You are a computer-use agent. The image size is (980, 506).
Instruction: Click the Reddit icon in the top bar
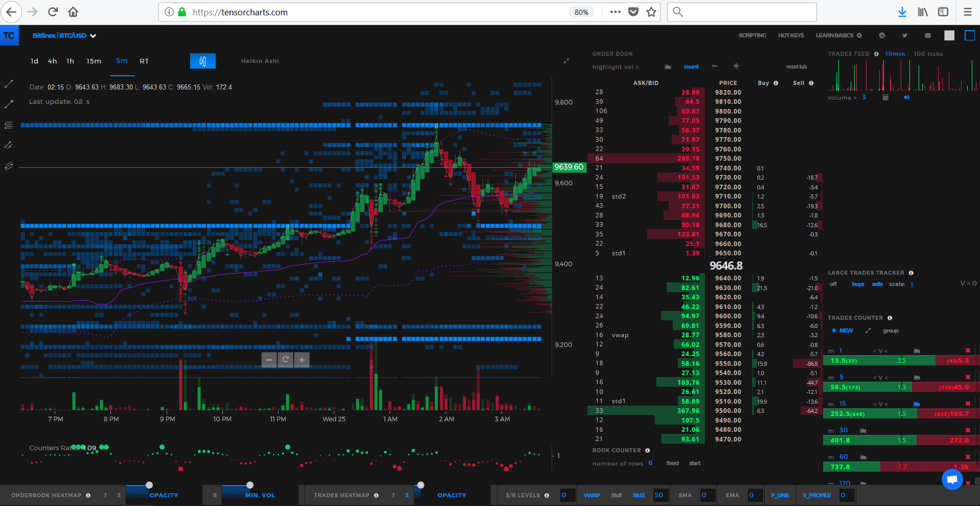click(881, 35)
